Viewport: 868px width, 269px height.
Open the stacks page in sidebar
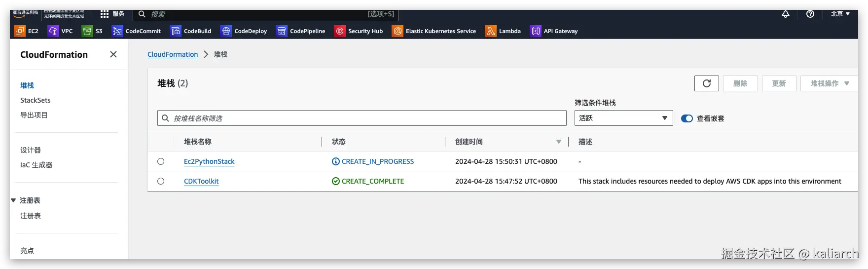pyautogui.click(x=27, y=85)
